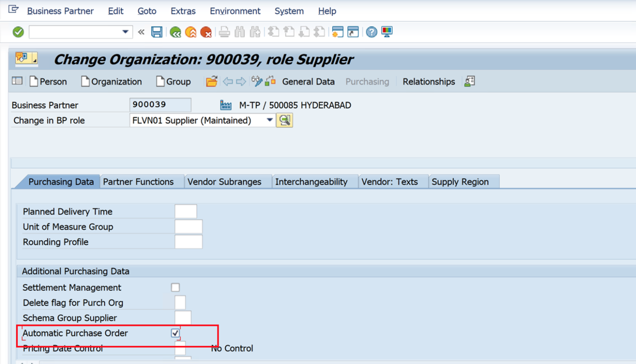Open the Extras menu
The height and width of the screenshot is (364, 636).
(183, 11)
